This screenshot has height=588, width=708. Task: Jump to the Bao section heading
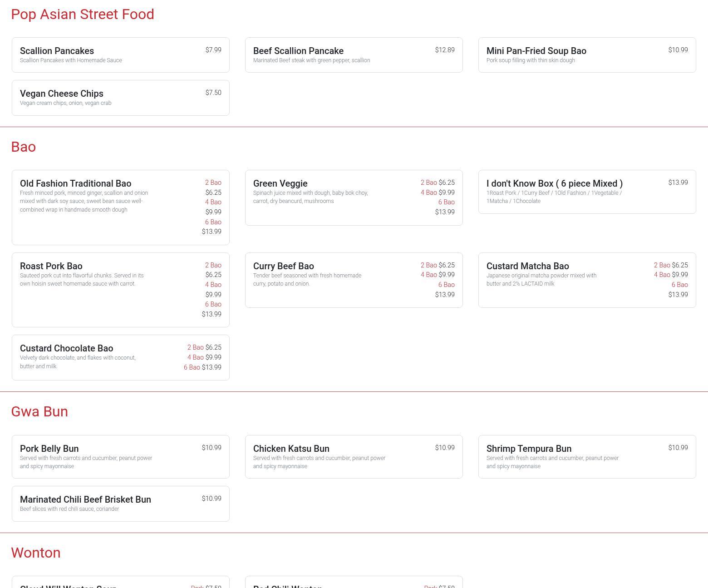click(24, 147)
